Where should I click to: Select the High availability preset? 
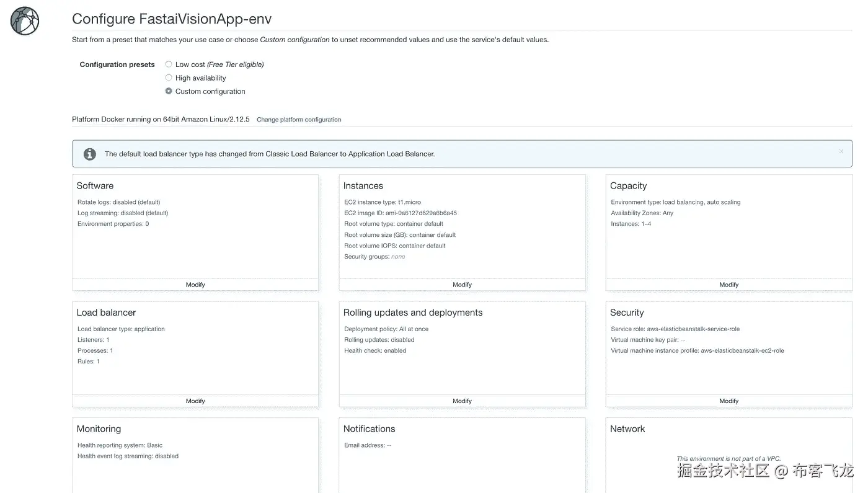169,78
